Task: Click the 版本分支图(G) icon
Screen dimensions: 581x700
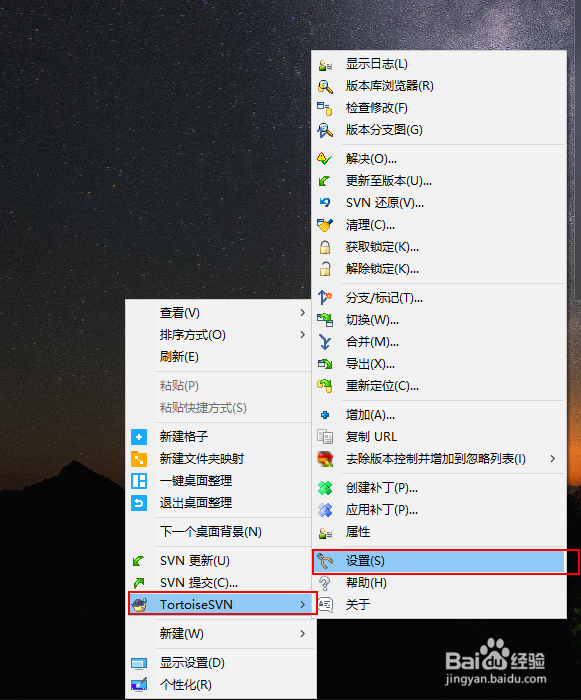Action: tap(325, 130)
